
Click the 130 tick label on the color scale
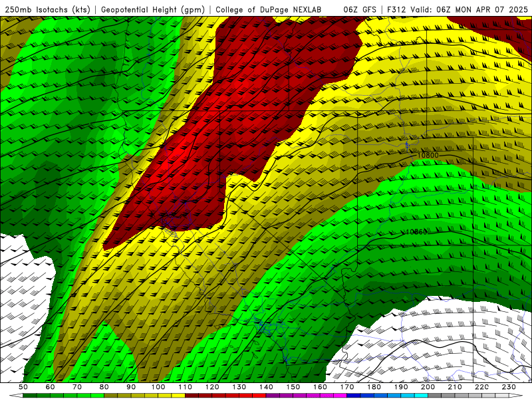239,387
